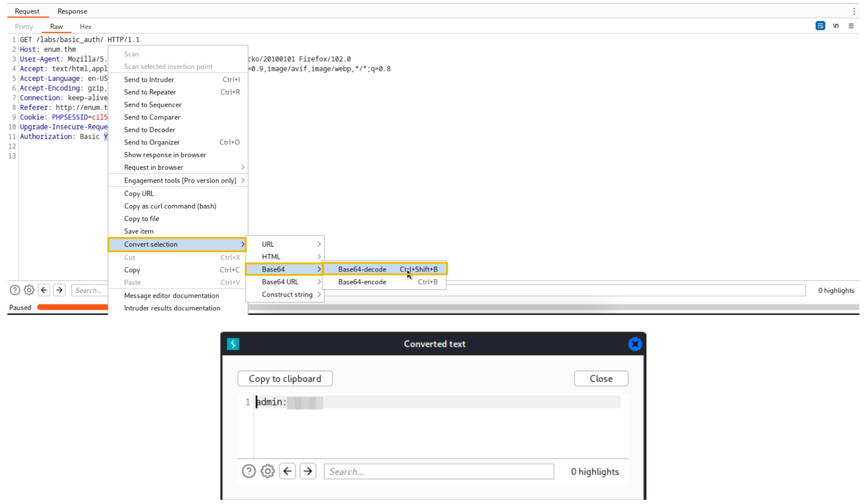This screenshot has height=504, width=865.
Task: Open Message editor documentation
Action: (x=178, y=296)
